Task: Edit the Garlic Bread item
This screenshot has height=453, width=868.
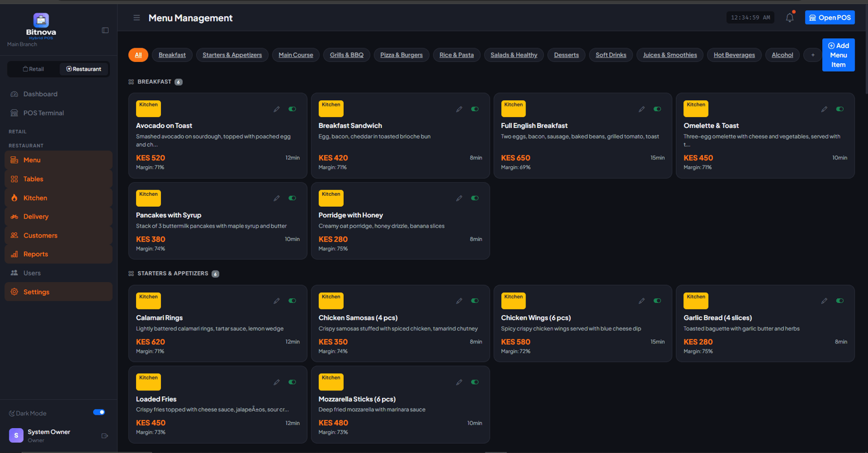Action: click(x=824, y=301)
